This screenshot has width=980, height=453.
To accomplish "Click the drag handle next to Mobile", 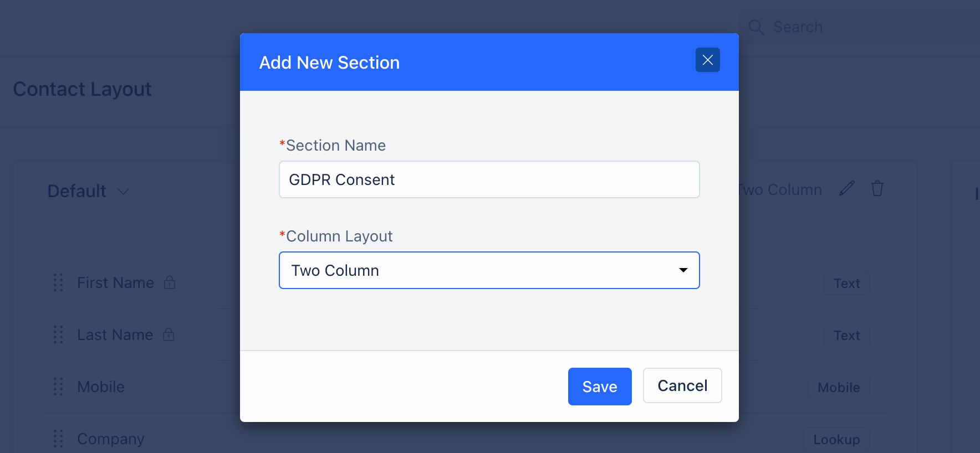I will click(x=58, y=387).
